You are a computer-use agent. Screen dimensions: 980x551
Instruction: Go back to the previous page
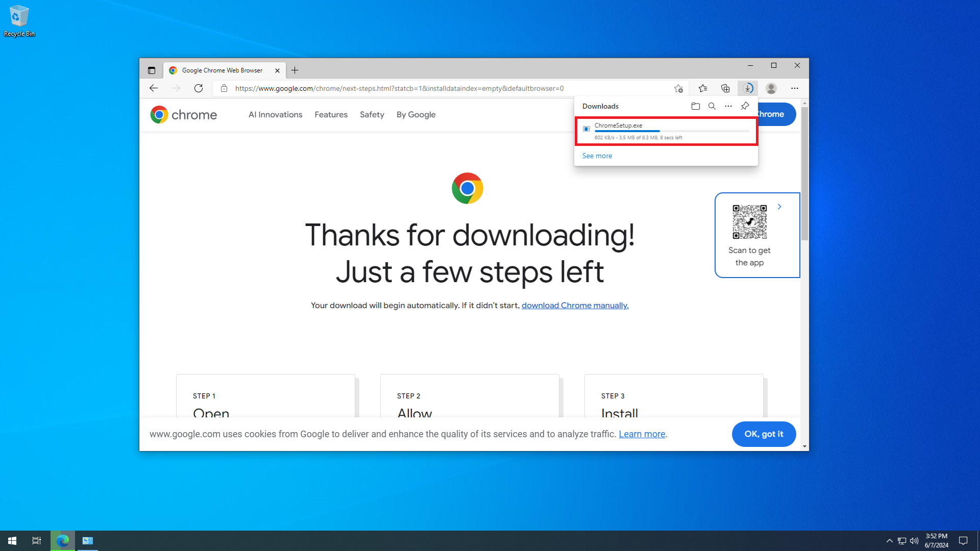[154, 88]
